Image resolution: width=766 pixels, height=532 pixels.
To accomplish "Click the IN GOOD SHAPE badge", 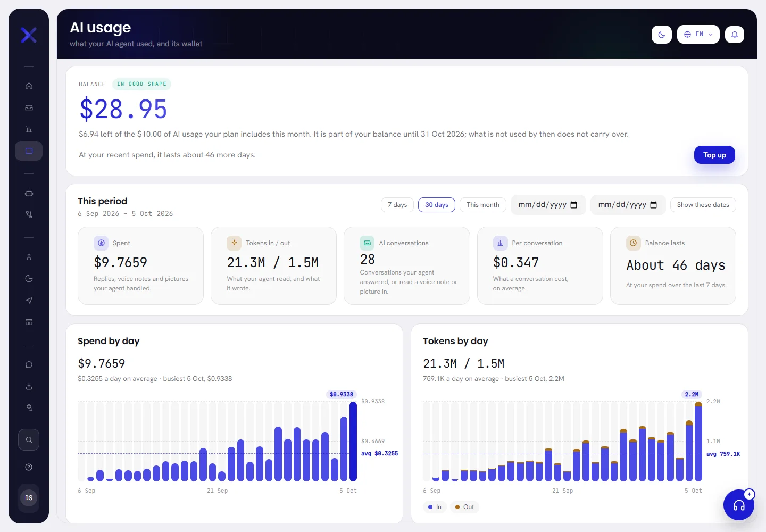I will (x=141, y=84).
